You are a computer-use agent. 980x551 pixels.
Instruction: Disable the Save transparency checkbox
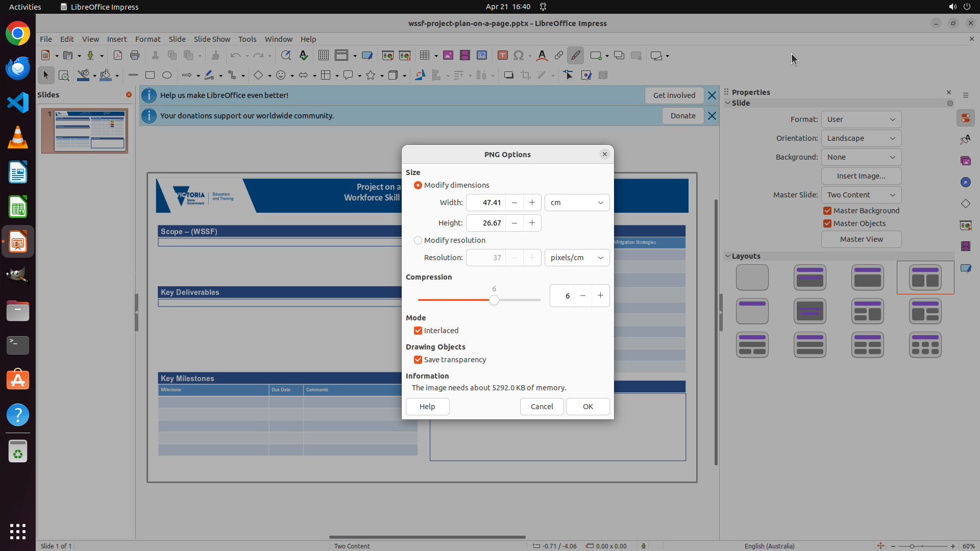(x=418, y=360)
